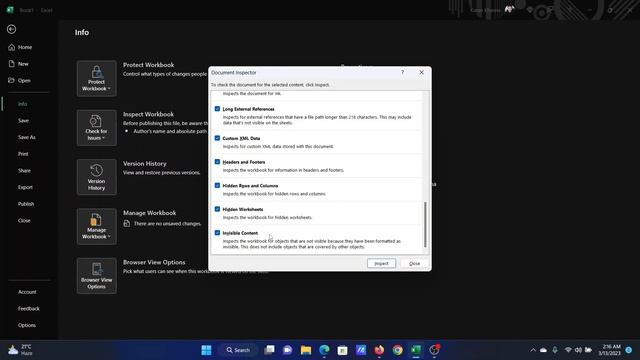
Task: Select the Info tab in the sidebar
Action: coord(22,104)
